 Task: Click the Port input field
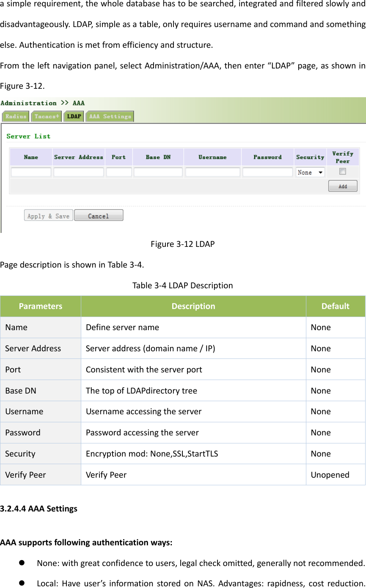click(118, 172)
